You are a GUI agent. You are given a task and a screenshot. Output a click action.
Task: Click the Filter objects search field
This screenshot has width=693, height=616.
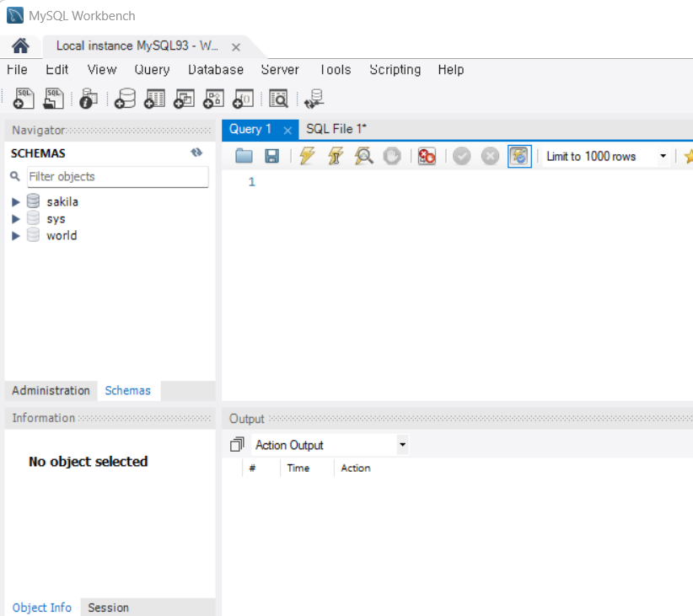pos(117,177)
